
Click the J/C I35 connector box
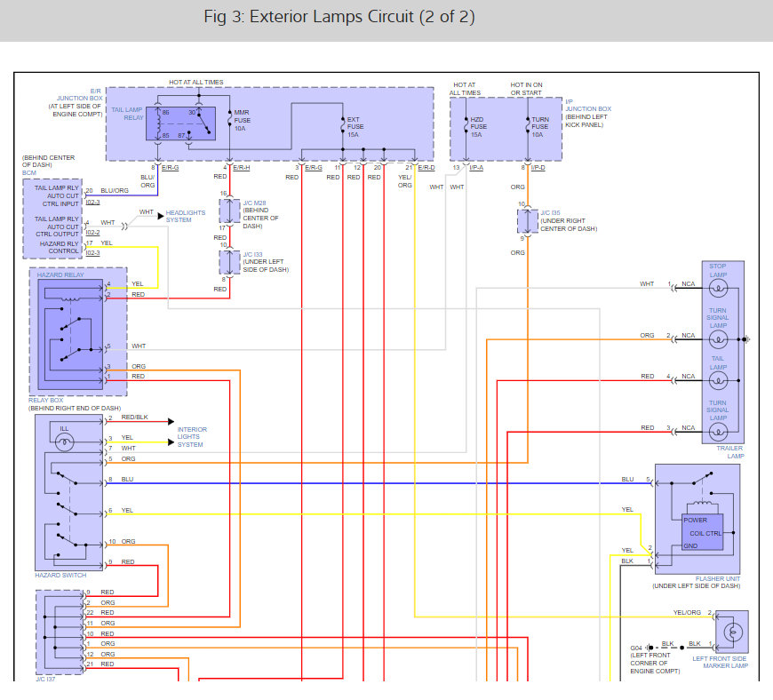point(528,221)
